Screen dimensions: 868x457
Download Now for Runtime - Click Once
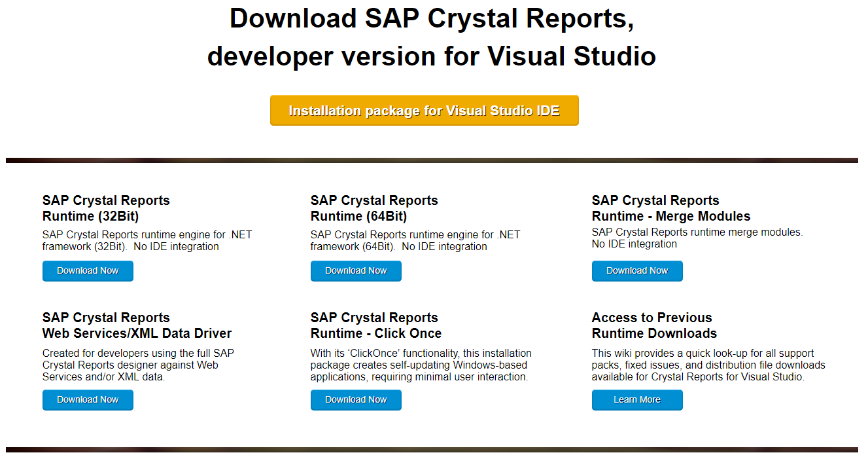(356, 400)
